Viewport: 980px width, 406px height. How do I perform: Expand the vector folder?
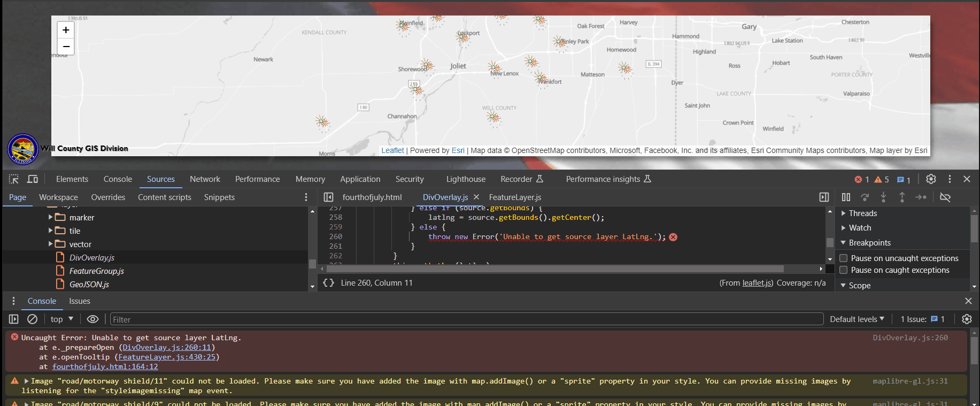point(51,244)
